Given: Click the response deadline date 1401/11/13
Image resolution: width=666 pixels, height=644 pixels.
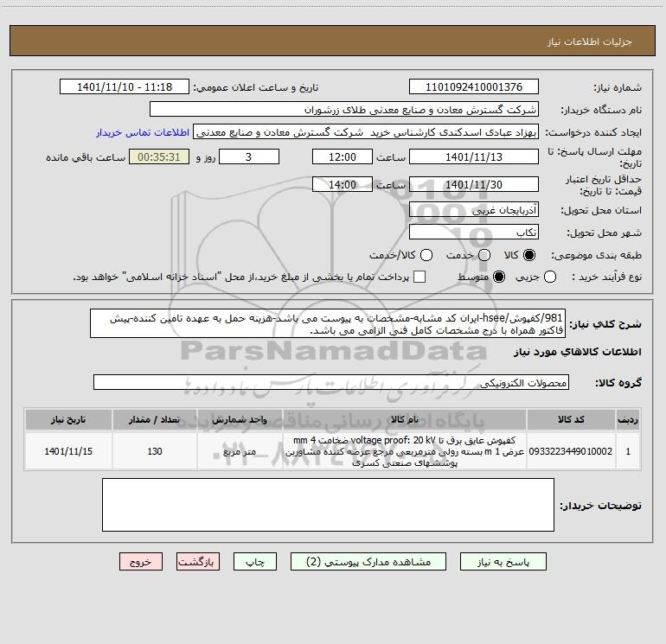Looking at the screenshot, I should tap(474, 156).
